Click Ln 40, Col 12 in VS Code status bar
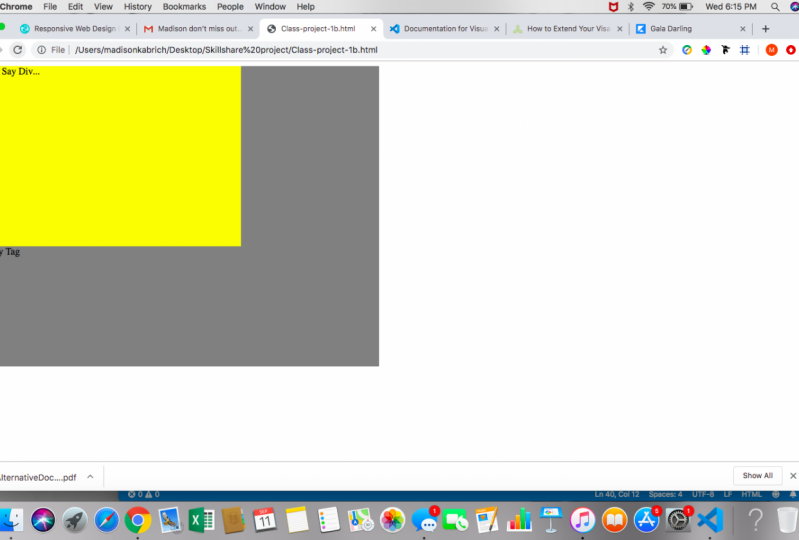 [617, 494]
